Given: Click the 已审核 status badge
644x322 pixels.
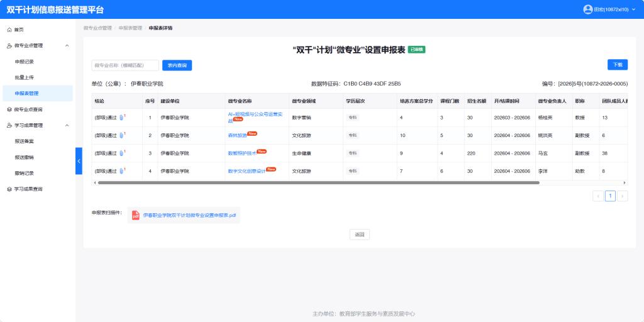Looking at the screenshot, I should pyautogui.click(x=416, y=50).
